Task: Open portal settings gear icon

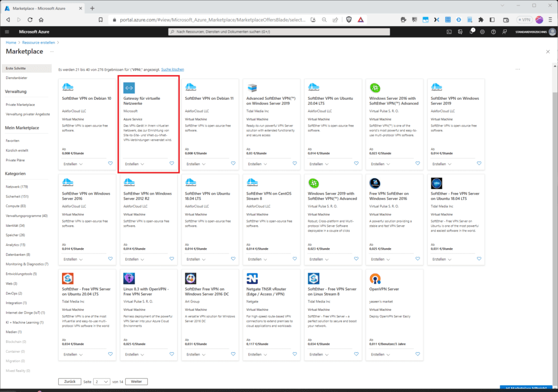Action: 482,32
